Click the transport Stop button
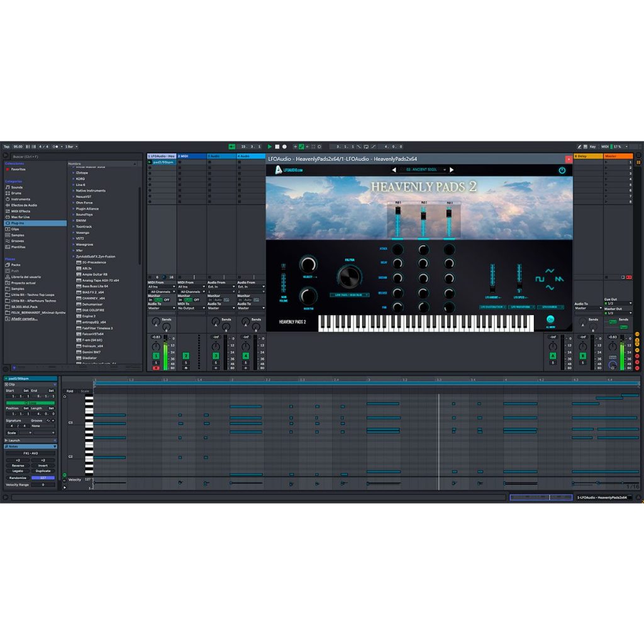 click(x=277, y=147)
